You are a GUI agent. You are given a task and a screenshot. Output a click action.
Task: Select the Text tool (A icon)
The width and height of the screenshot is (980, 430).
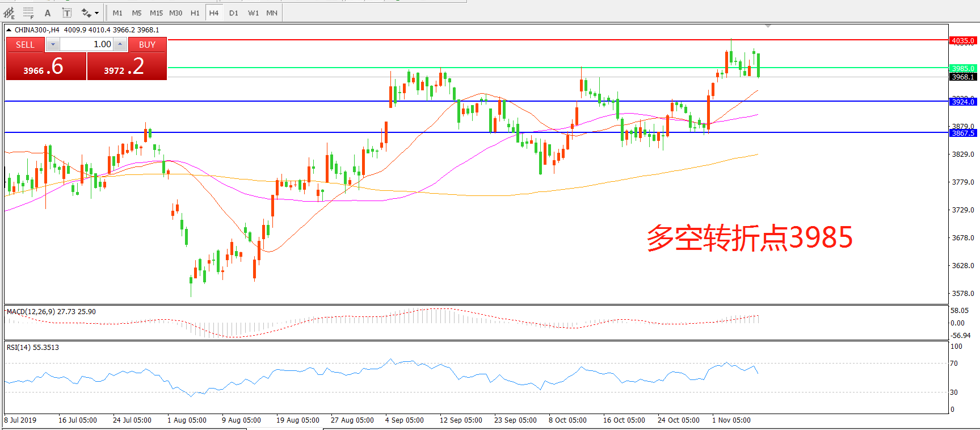(48, 12)
